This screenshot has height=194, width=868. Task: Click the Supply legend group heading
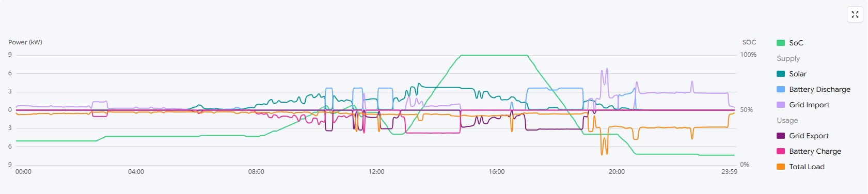point(788,58)
